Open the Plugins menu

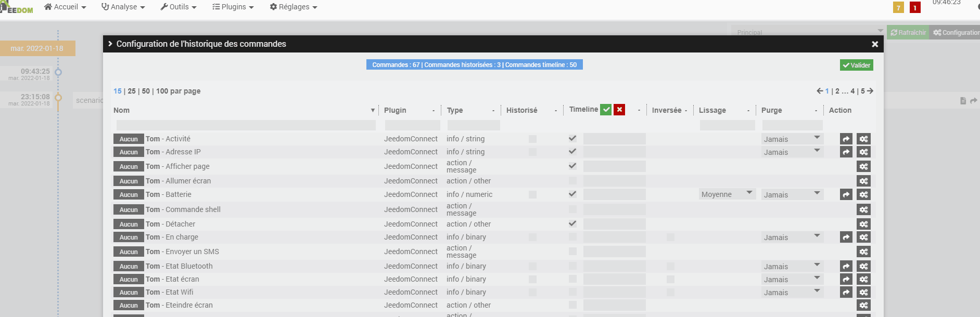pyautogui.click(x=233, y=7)
